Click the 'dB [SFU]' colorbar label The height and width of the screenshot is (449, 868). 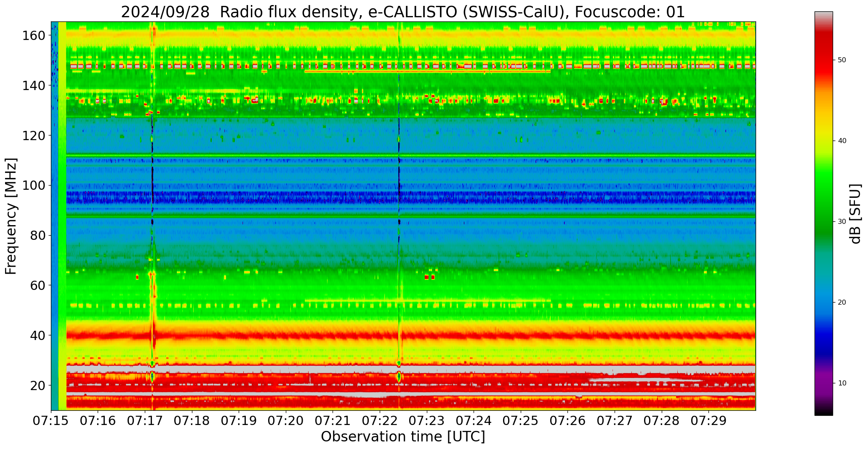click(855, 214)
